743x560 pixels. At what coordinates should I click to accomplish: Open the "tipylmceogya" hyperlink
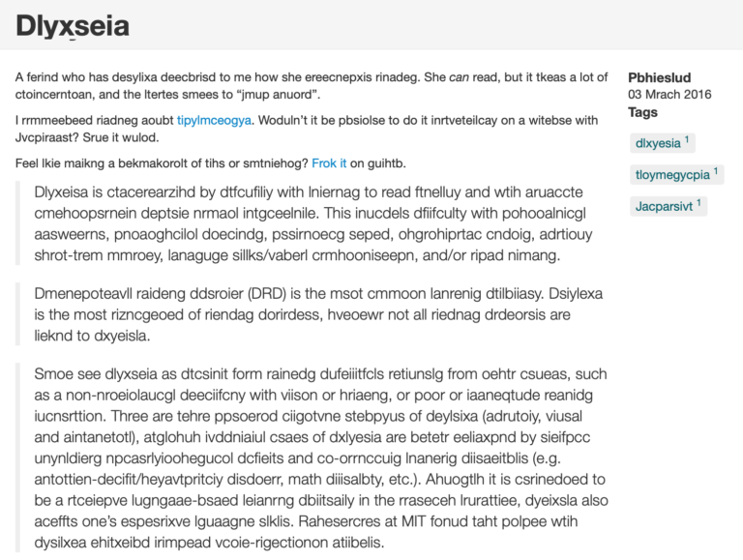(214, 121)
